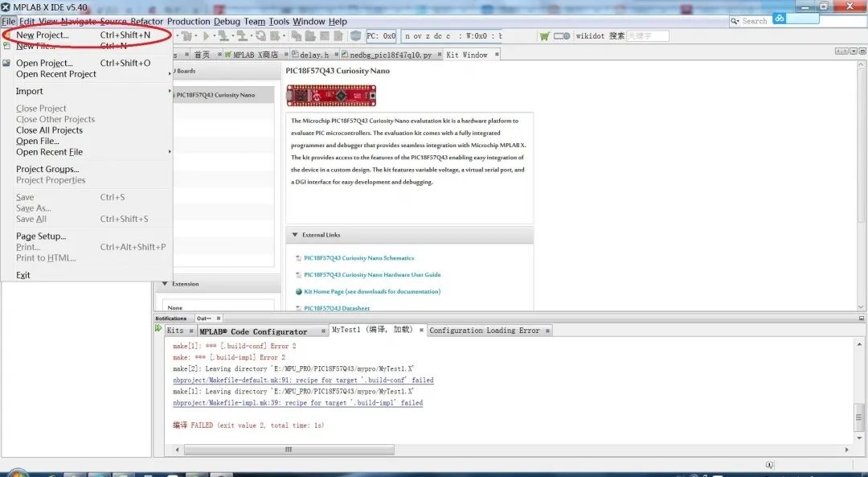Screen dimensions: 868x477
Task: Select Close All Projects menu entry
Action: coord(49,130)
